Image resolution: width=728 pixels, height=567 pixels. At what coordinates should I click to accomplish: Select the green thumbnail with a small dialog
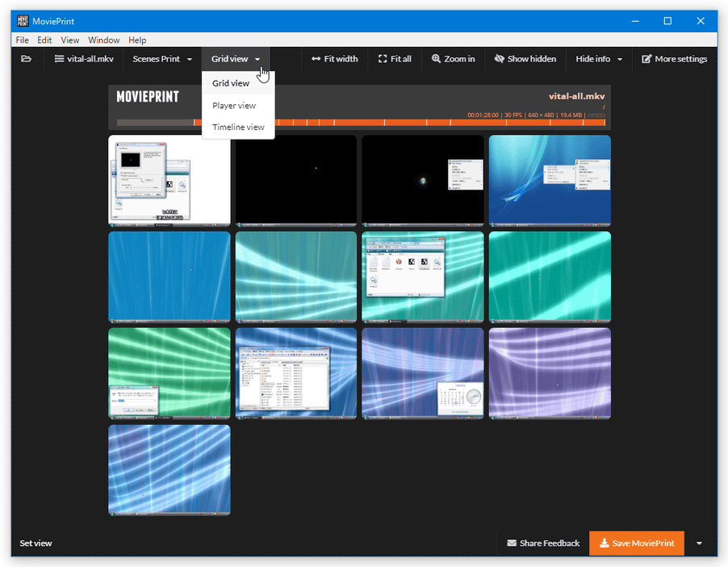pyautogui.click(x=169, y=373)
